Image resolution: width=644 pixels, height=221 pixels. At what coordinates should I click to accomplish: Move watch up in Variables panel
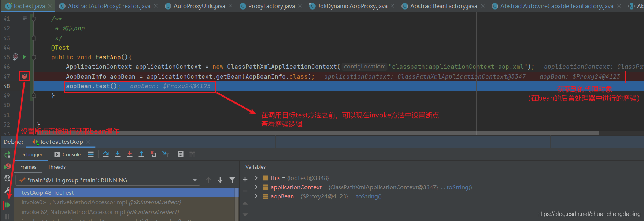(245, 203)
